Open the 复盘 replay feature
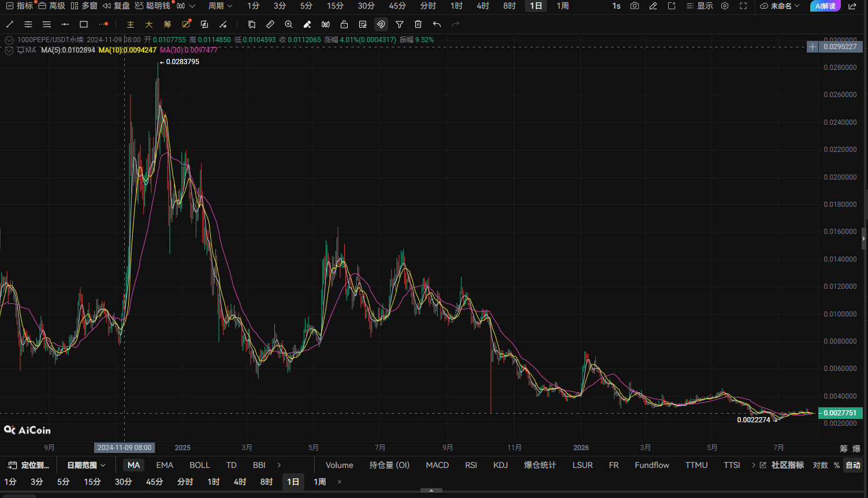868x498 pixels. [116, 6]
